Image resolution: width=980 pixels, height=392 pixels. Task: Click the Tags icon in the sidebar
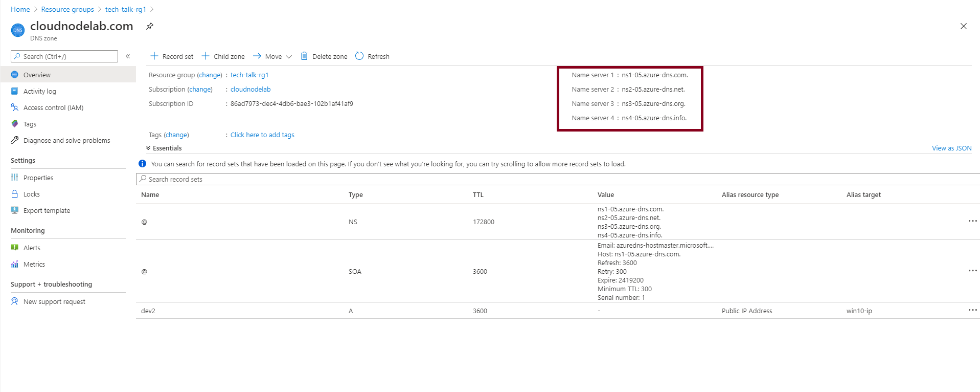[15, 124]
